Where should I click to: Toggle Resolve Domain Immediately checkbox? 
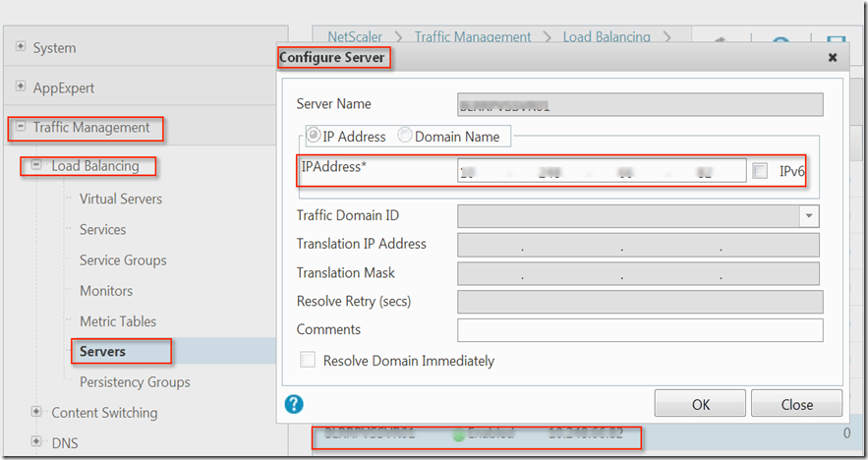[x=308, y=360]
